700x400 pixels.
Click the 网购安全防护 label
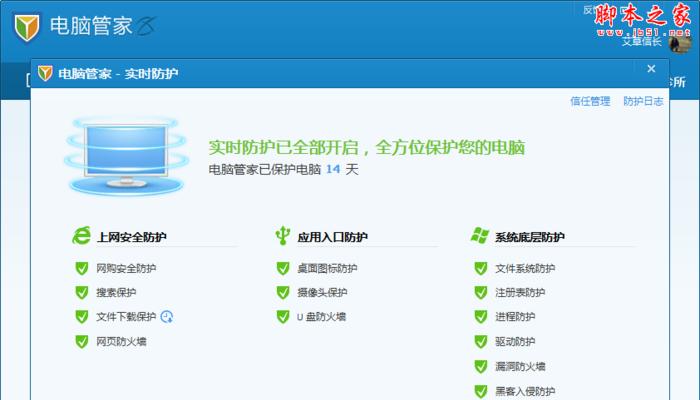pos(126,268)
